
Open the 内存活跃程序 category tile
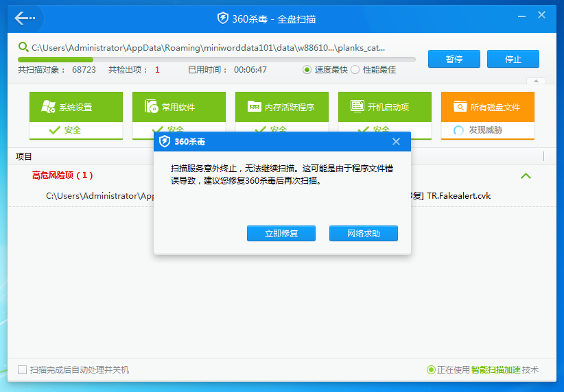point(281,115)
